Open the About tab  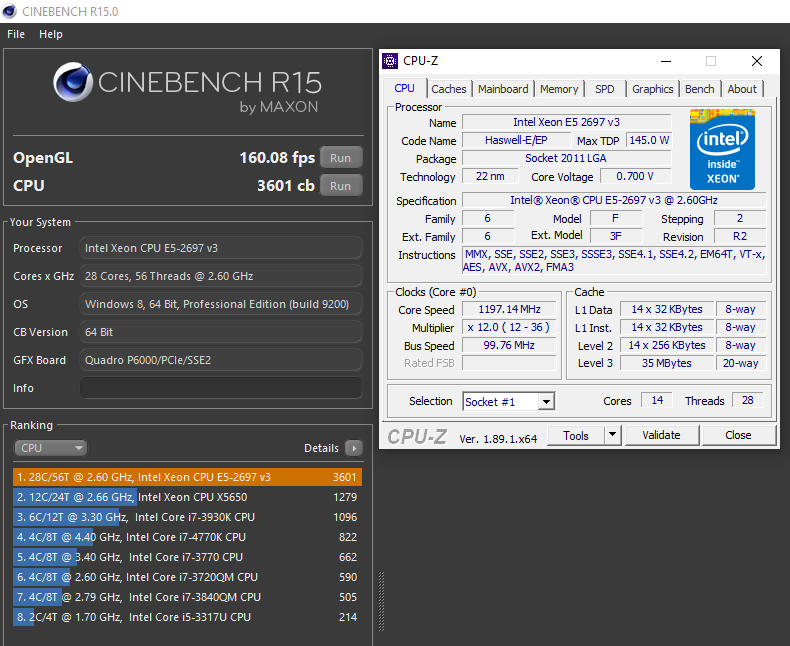[742, 89]
